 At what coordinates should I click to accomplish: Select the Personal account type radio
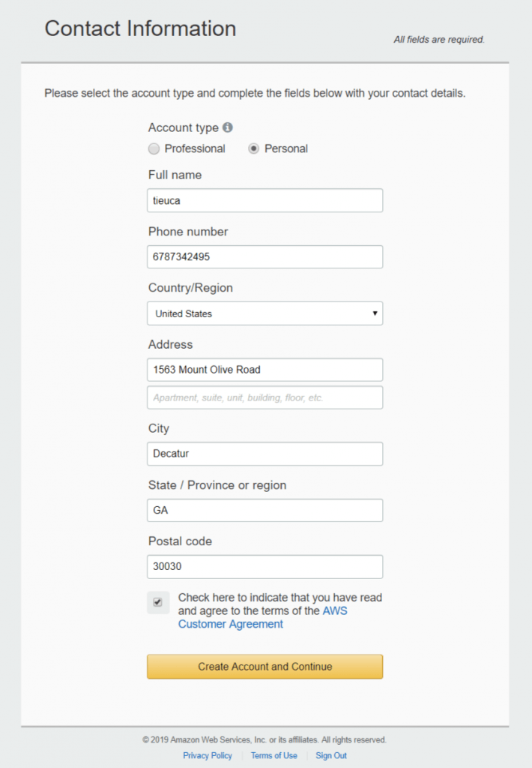[x=253, y=149]
